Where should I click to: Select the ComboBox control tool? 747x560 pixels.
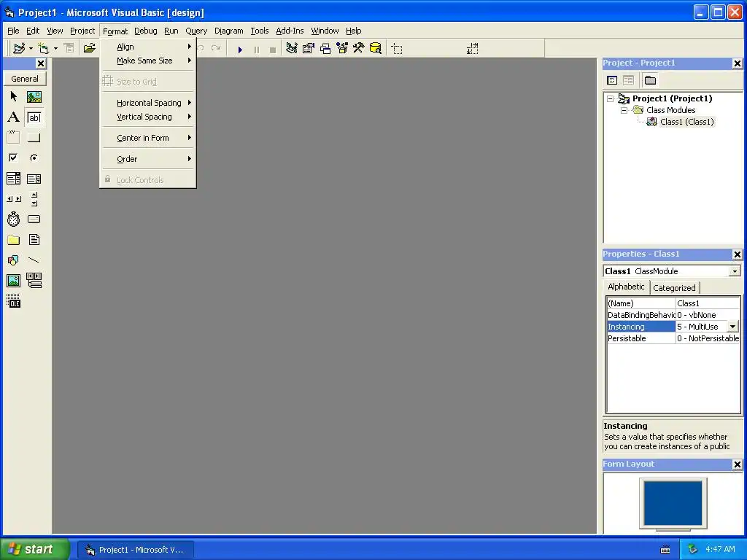(x=13, y=179)
